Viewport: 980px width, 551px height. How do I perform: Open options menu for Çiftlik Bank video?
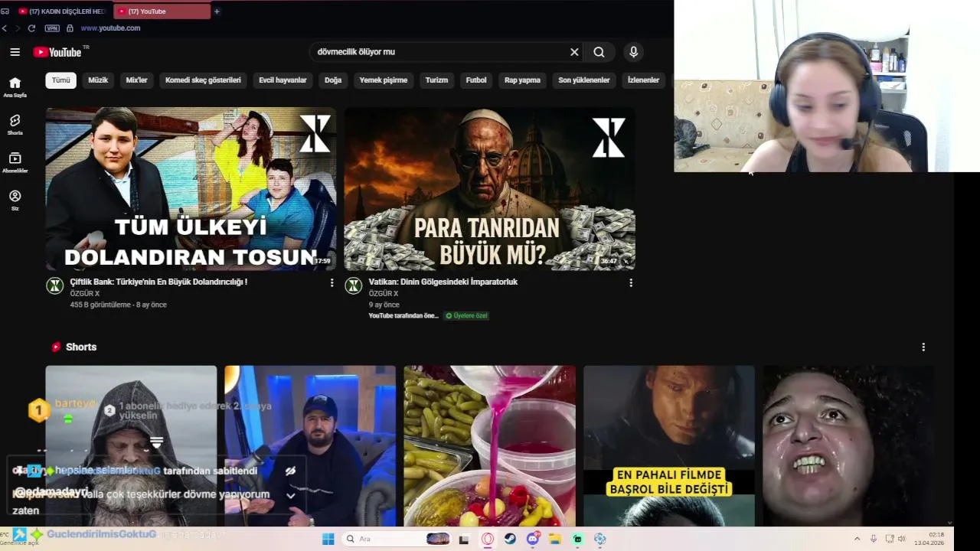(332, 282)
